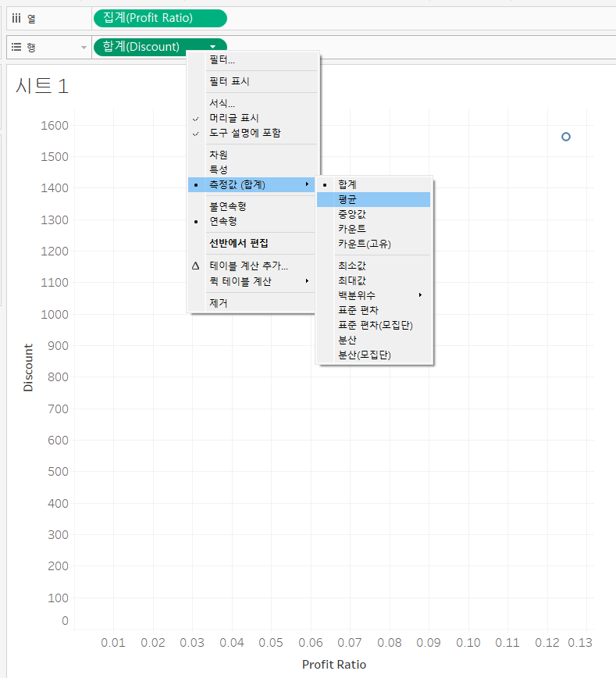This screenshot has height=678, width=616.
Task: Click the Discount axis title
Action: pyautogui.click(x=28, y=368)
